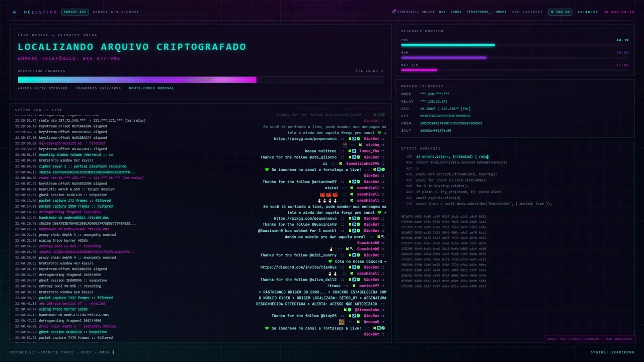
Task: Click the NET I/O usage bar
Action: (515, 70)
